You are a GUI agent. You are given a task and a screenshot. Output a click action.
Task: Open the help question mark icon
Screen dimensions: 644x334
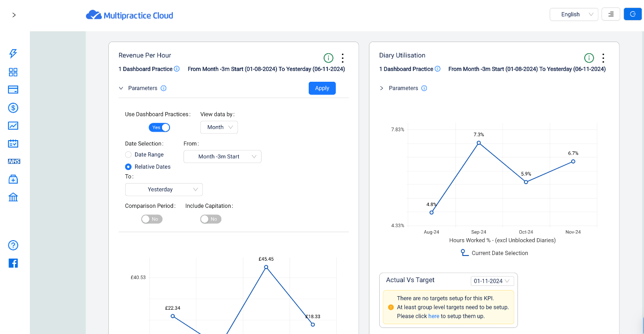point(13,245)
